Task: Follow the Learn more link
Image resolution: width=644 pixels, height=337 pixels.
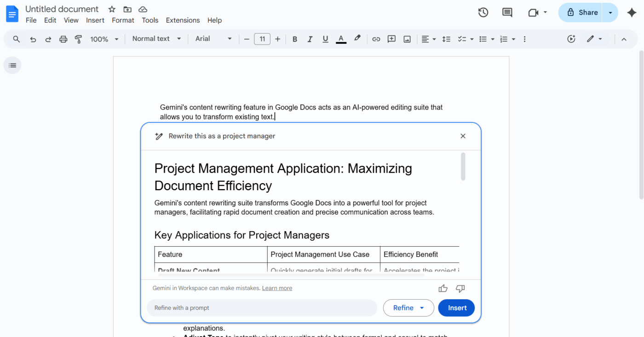Action: tap(277, 288)
